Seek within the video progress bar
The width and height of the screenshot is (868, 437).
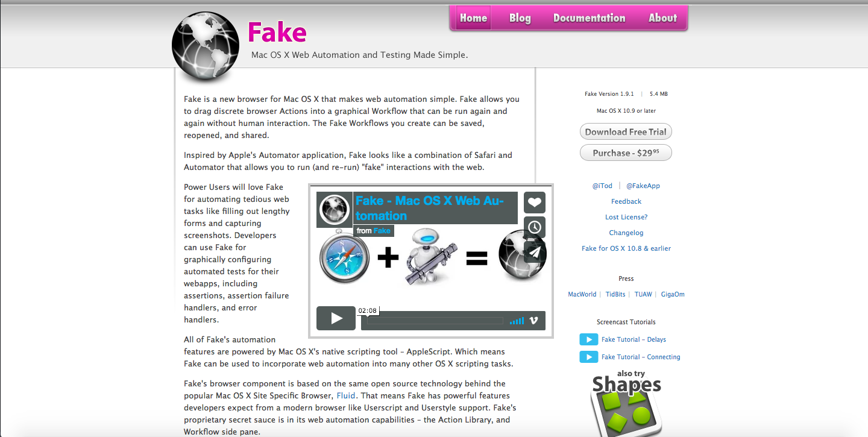(x=435, y=321)
